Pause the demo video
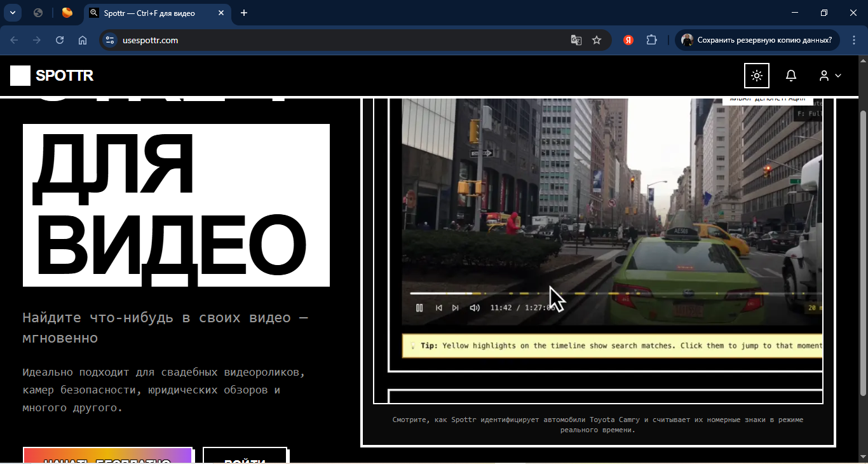This screenshot has width=868, height=464. pyautogui.click(x=419, y=308)
